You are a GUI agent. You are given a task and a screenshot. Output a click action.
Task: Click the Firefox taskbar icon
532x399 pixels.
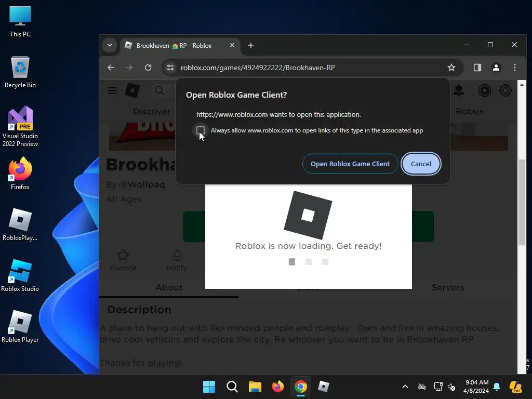[x=278, y=387]
